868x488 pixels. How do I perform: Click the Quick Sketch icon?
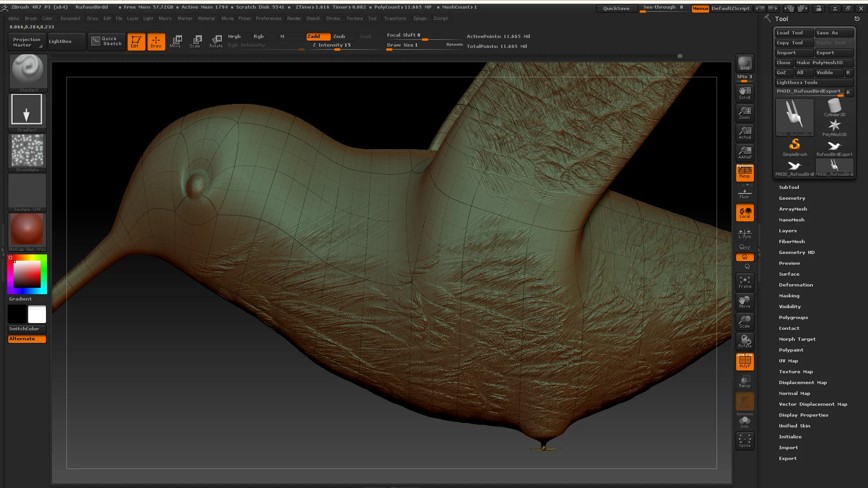pos(107,41)
